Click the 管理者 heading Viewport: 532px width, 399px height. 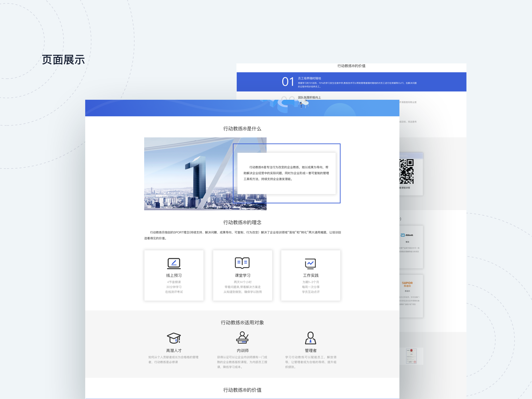311,350
